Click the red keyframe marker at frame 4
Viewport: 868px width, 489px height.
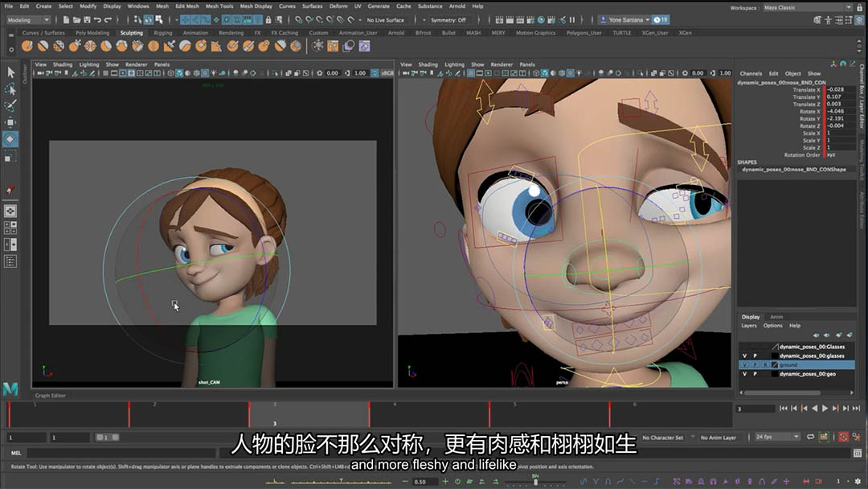369,414
